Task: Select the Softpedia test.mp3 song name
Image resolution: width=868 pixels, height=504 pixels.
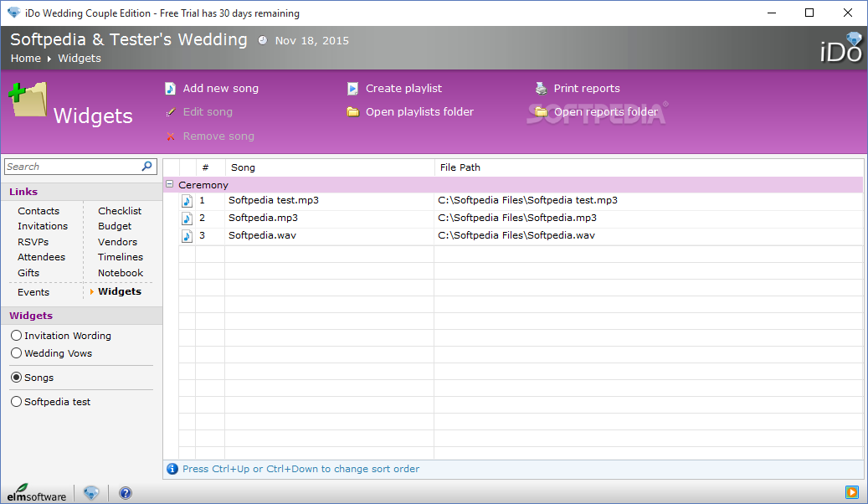Action: (x=274, y=200)
